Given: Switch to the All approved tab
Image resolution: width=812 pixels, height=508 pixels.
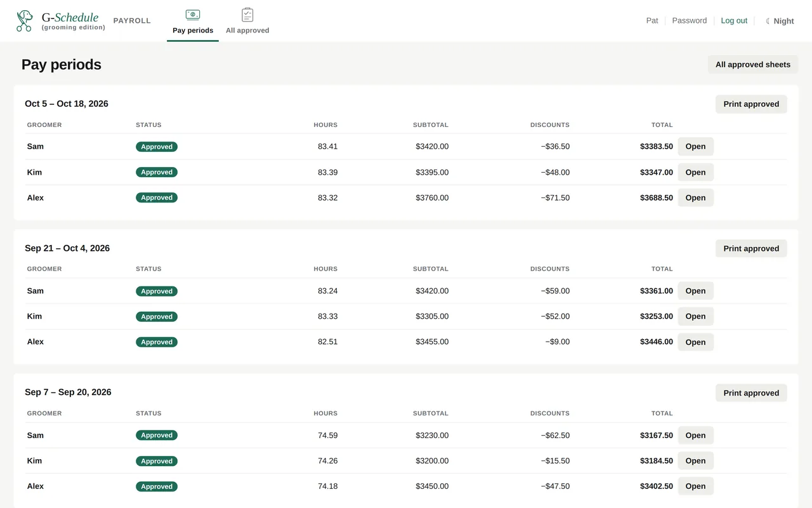Looking at the screenshot, I should (x=247, y=22).
